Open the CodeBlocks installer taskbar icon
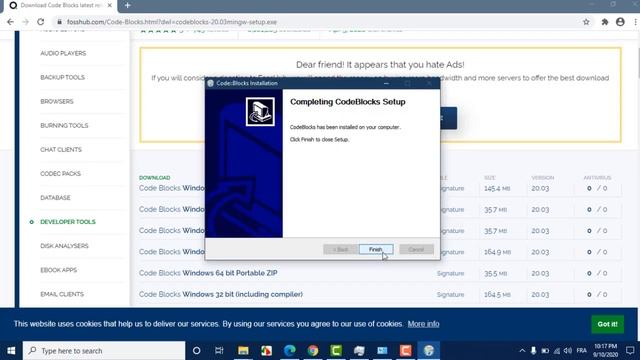The height and width of the screenshot is (360, 640). [429, 351]
